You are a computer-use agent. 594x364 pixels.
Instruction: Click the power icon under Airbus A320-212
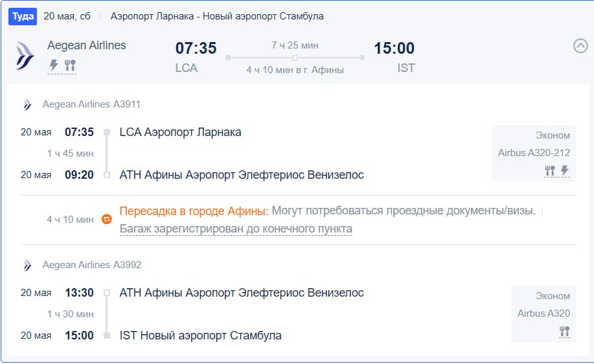(564, 170)
